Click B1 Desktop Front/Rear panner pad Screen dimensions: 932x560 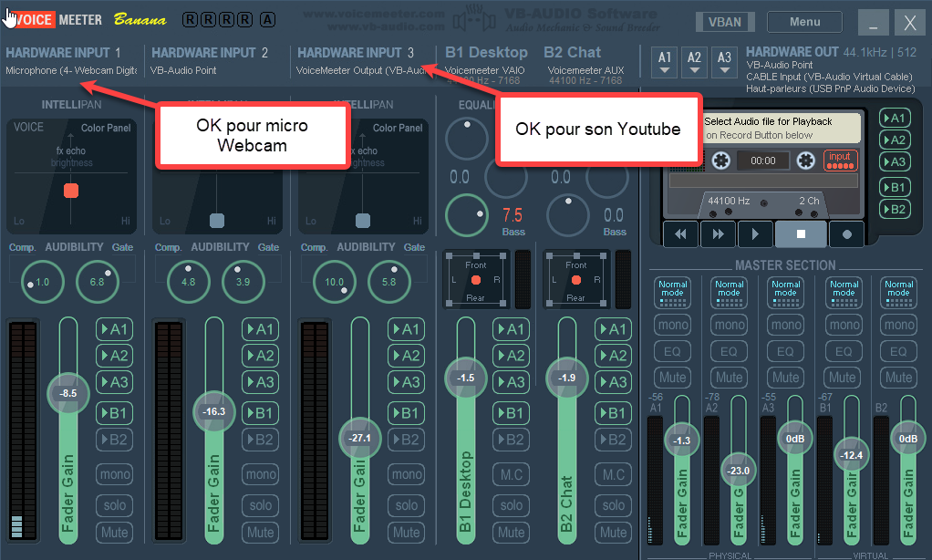point(475,279)
